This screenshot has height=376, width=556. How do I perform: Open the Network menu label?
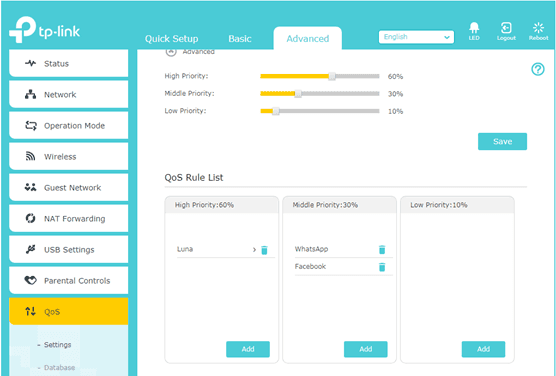click(x=60, y=95)
